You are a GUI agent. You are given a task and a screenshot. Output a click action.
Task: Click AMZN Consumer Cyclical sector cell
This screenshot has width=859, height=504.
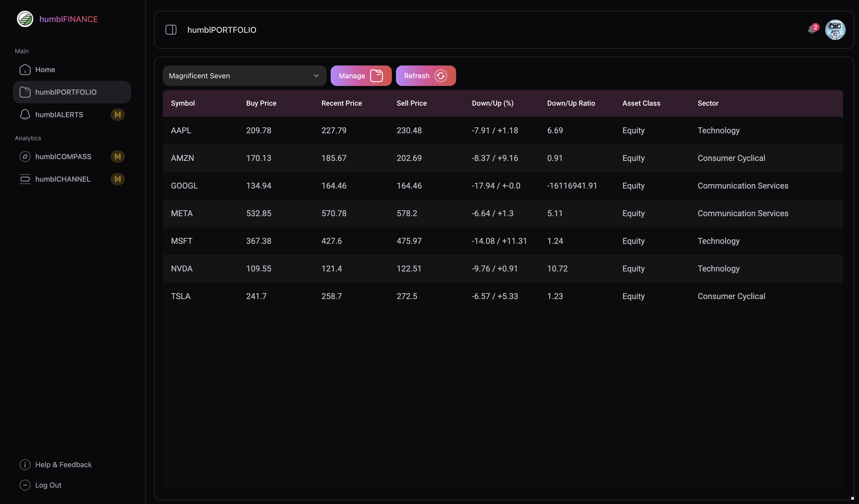[731, 158]
